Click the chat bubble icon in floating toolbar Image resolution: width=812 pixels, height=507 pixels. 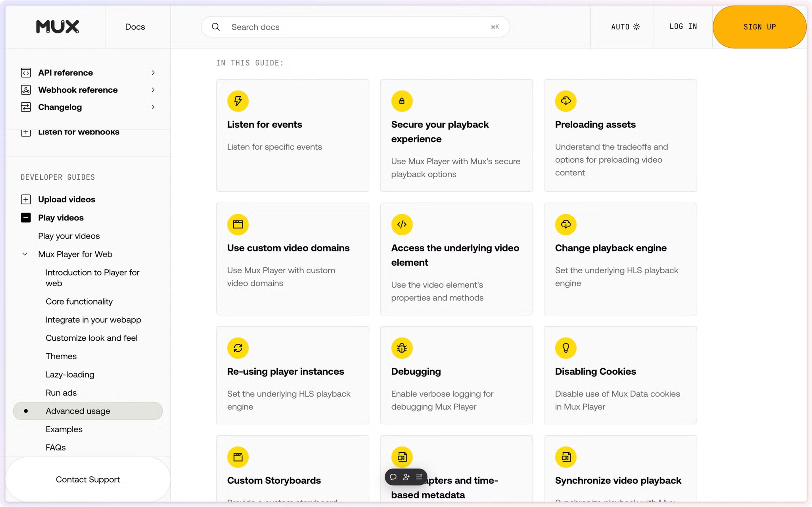[x=393, y=477]
